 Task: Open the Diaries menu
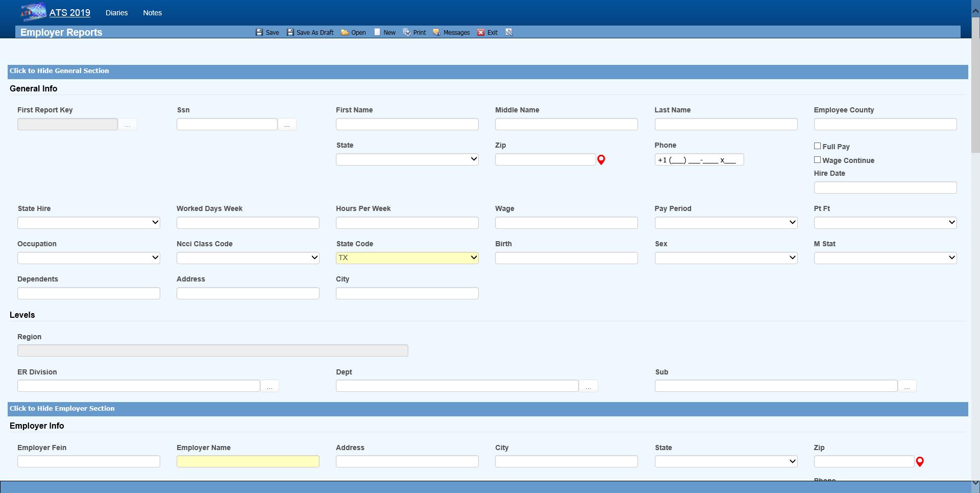tap(116, 13)
